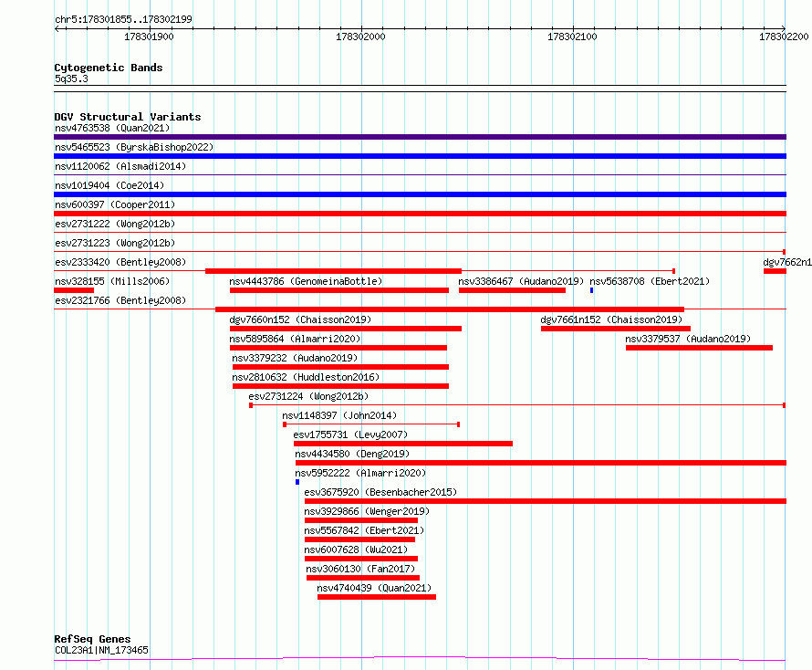Click the red nsv328155 bar
The image size is (812, 670).
tap(74, 290)
